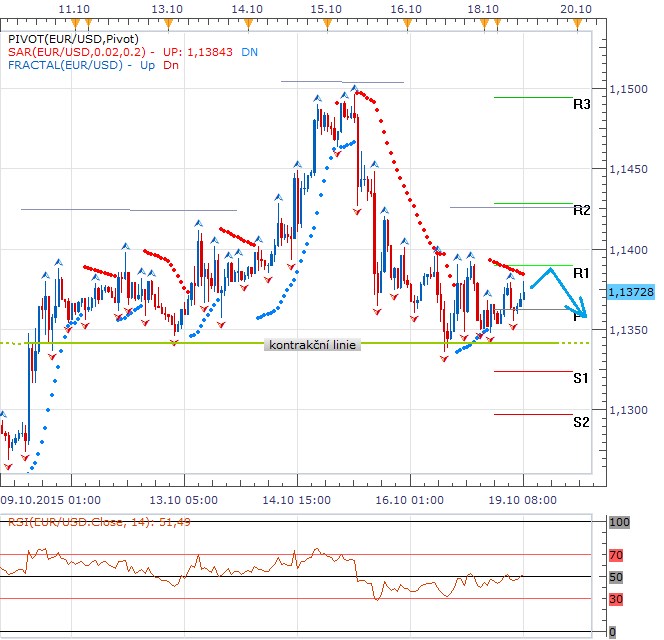Click the '14.10 15:00' time axis label
This screenshot has height=640, width=664.
pos(298,498)
